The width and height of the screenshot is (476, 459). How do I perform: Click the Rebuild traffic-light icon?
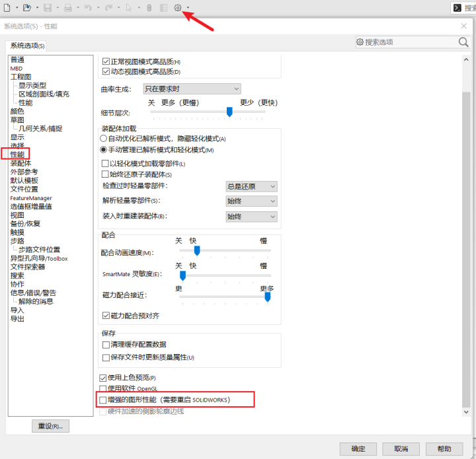click(149, 7)
